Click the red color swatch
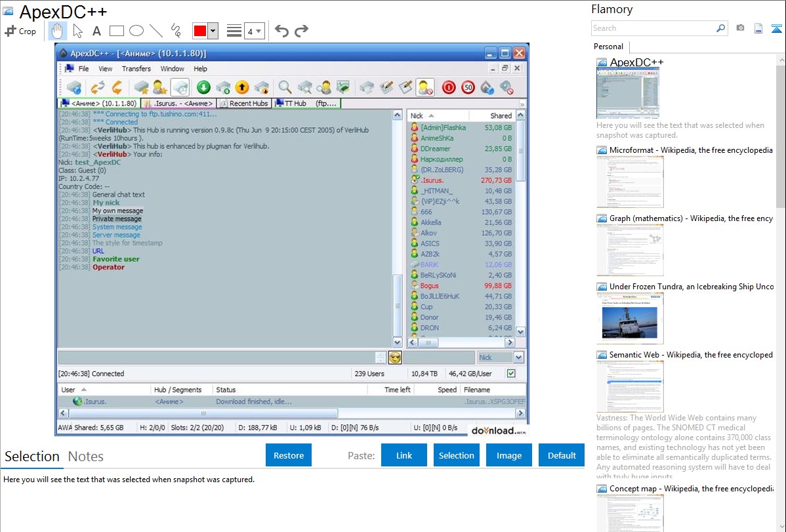Image resolution: width=786 pixels, height=532 pixels. click(200, 31)
